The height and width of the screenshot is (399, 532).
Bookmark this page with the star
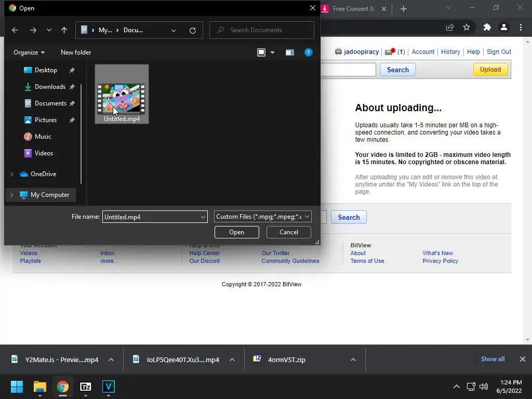click(467, 27)
